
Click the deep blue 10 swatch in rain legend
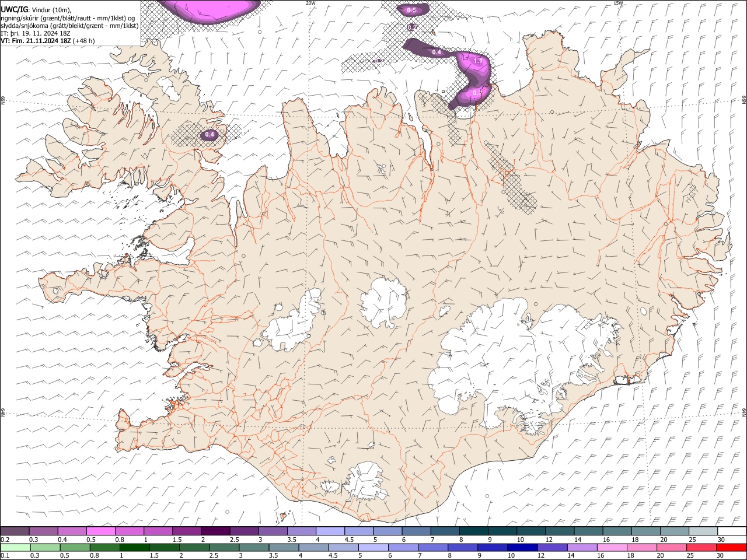pyautogui.click(x=522, y=547)
